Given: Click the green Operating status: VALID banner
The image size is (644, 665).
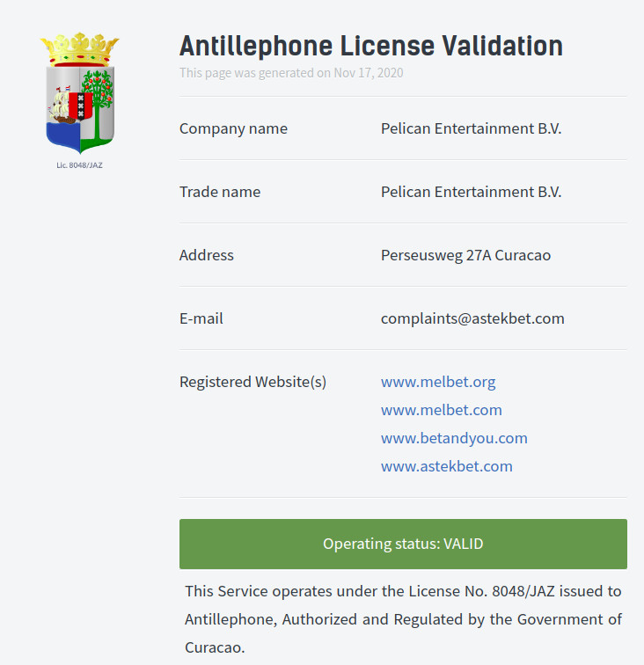Looking at the screenshot, I should (x=403, y=544).
